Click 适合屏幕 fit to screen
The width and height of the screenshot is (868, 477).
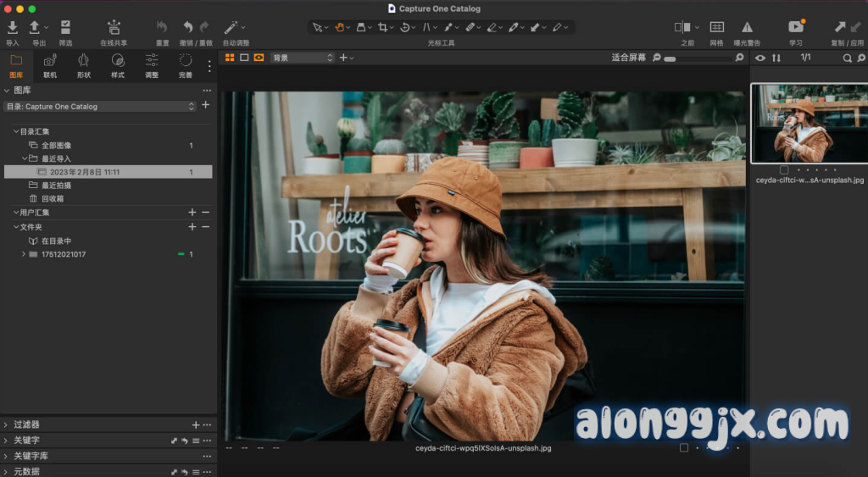(x=628, y=58)
